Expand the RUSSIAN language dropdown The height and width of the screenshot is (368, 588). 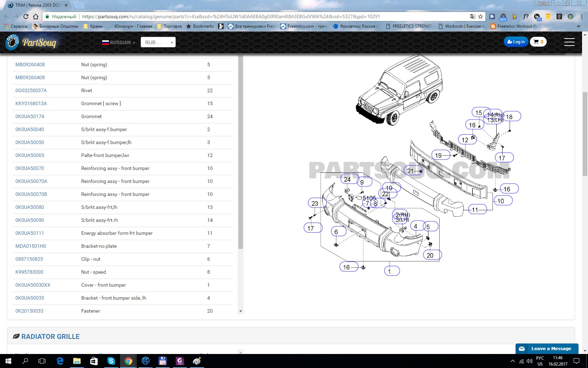point(119,42)
